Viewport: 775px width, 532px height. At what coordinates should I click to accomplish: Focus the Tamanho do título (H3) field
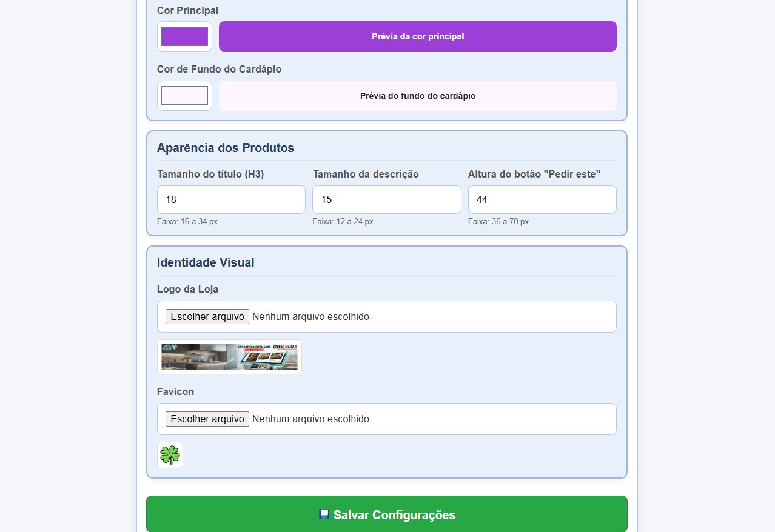click(231, 199)
